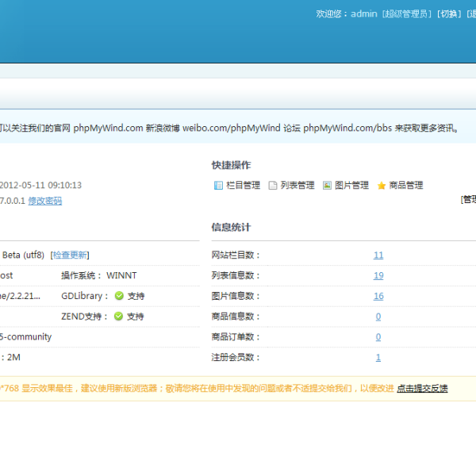476x476 pixels.
Task: Click the 商品管理 star icon
Action: pos(382,185)
